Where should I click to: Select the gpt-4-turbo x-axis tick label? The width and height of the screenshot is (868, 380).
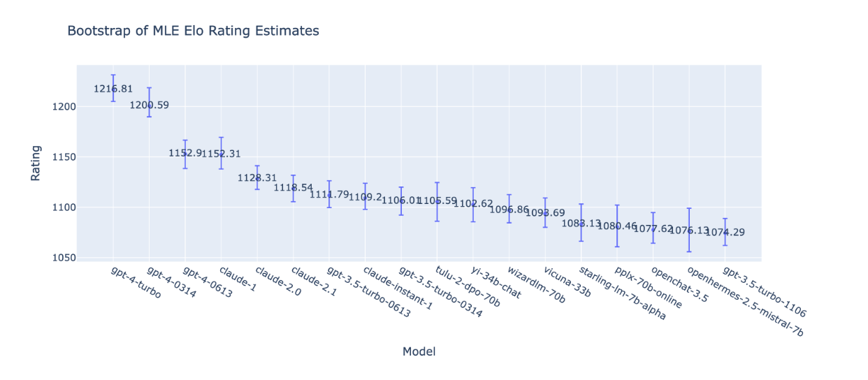pyautogui.click(x=136, y=282)
